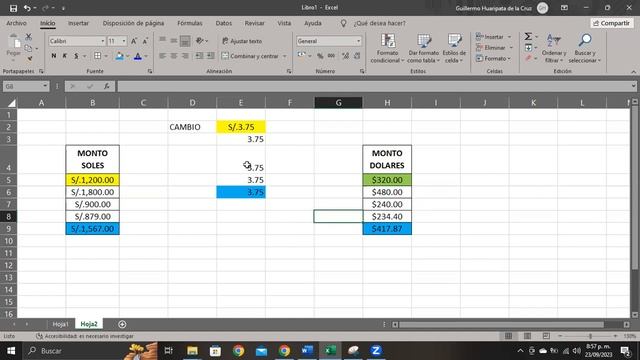Open the font name Calibri dropdown
640x360 pixels.
click(102, 41)
